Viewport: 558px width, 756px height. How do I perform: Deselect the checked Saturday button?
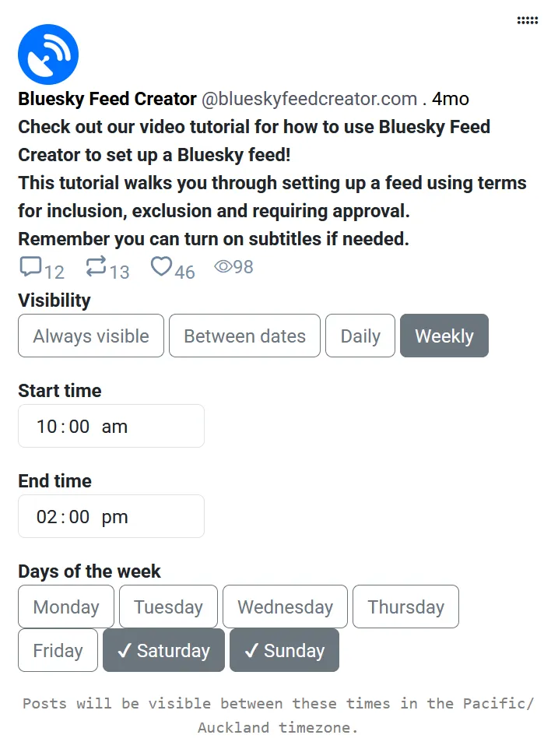(163, 650)
